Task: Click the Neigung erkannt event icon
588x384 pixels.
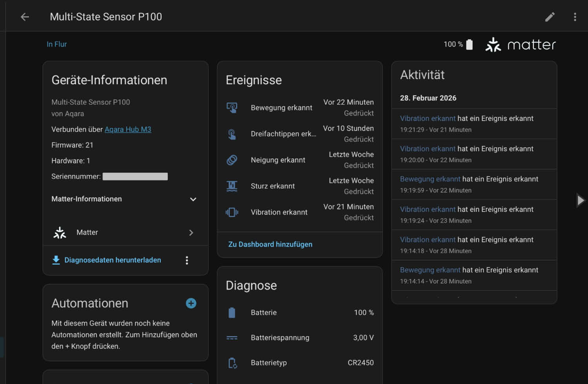Action: (232, 160)
